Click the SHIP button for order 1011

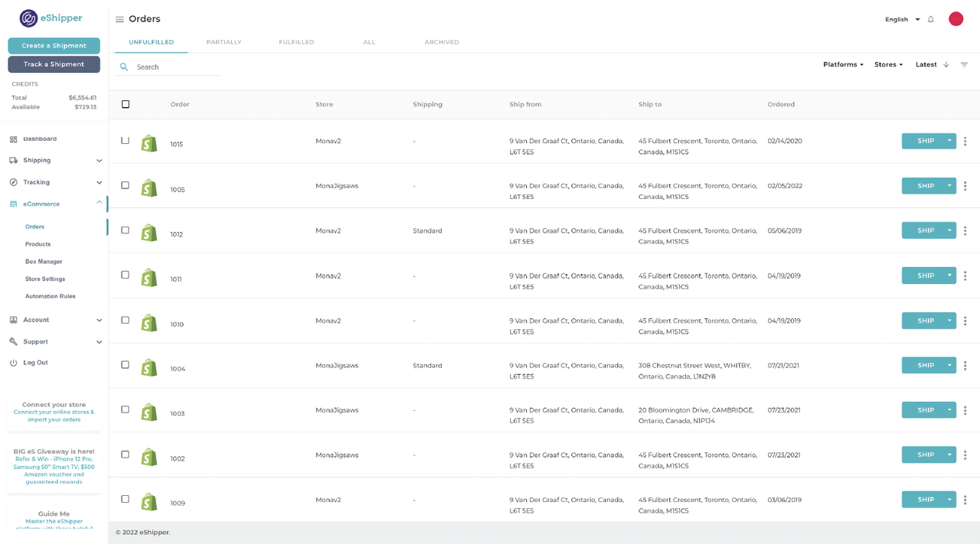925,275
